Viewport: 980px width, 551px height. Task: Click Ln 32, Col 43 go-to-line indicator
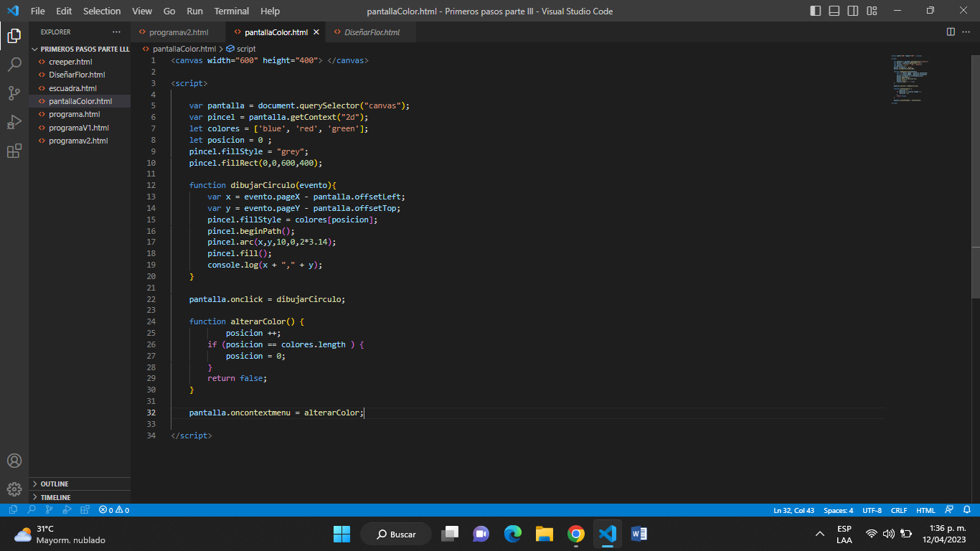coord(793,510)
